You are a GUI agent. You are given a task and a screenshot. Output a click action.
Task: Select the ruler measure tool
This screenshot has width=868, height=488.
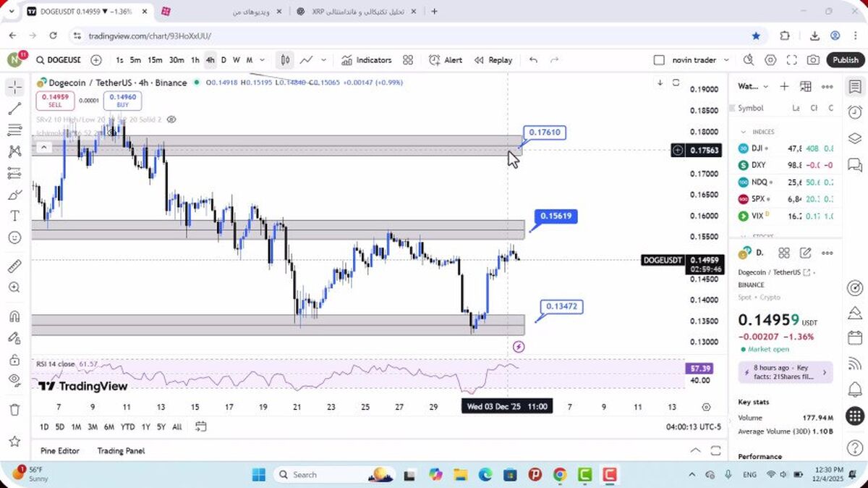(x=14, y=266)
